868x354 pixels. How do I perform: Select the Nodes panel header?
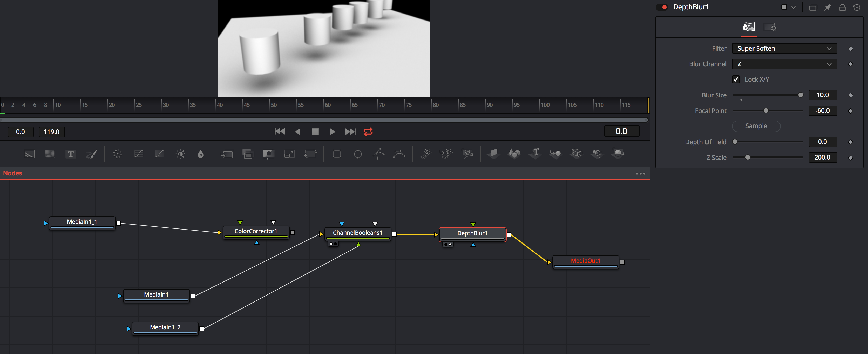coord(12,173)
